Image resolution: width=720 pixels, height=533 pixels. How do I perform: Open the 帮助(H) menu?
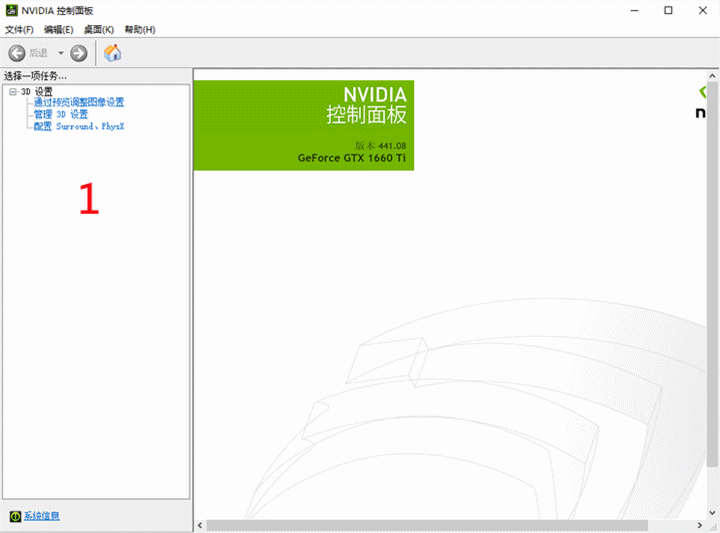[140, 30]
